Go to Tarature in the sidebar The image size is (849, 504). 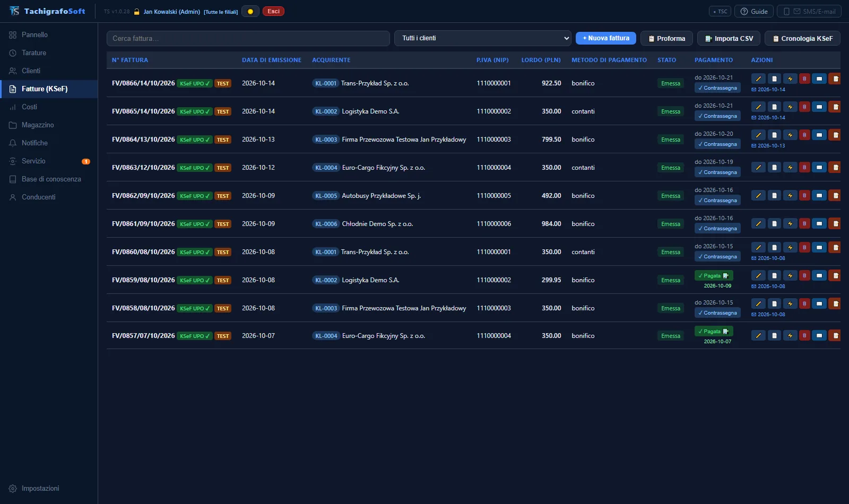coord(49,53)
